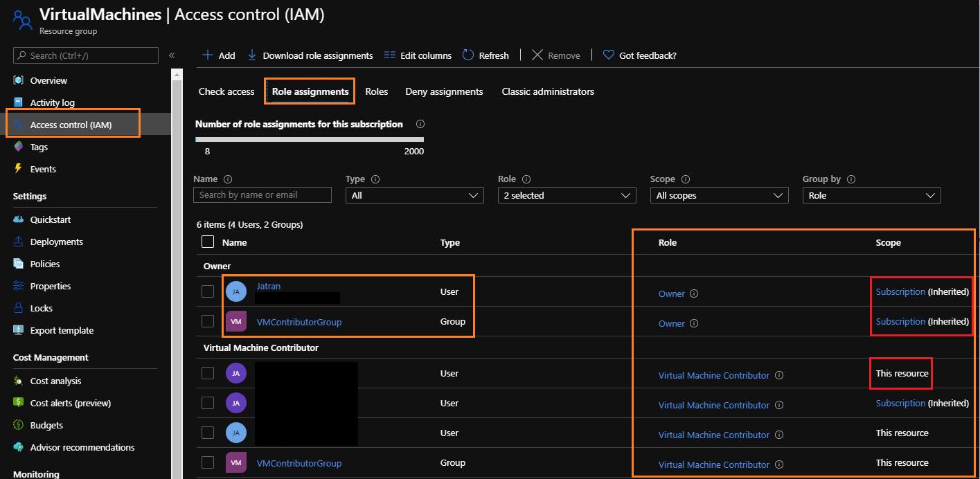Select the checkbox beside VMContributorGroup under Owner
The height and width of the screenshot is (479, 980).
[x=207, y=320]
